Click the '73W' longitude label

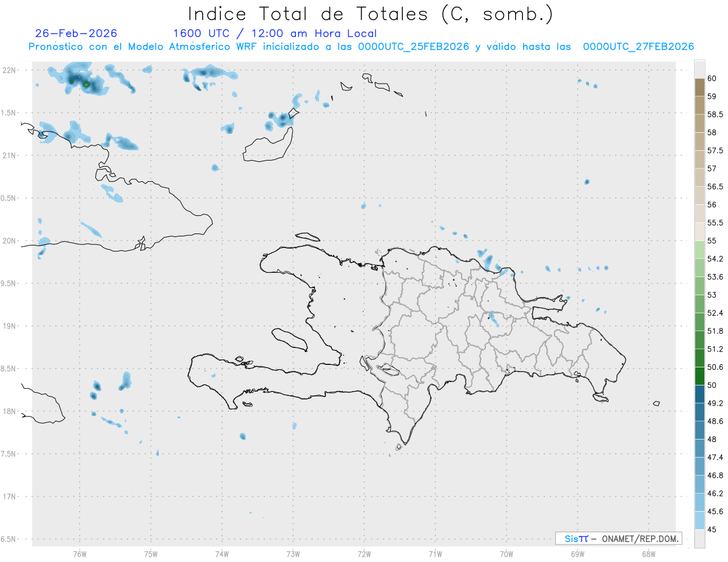point(293,554)
